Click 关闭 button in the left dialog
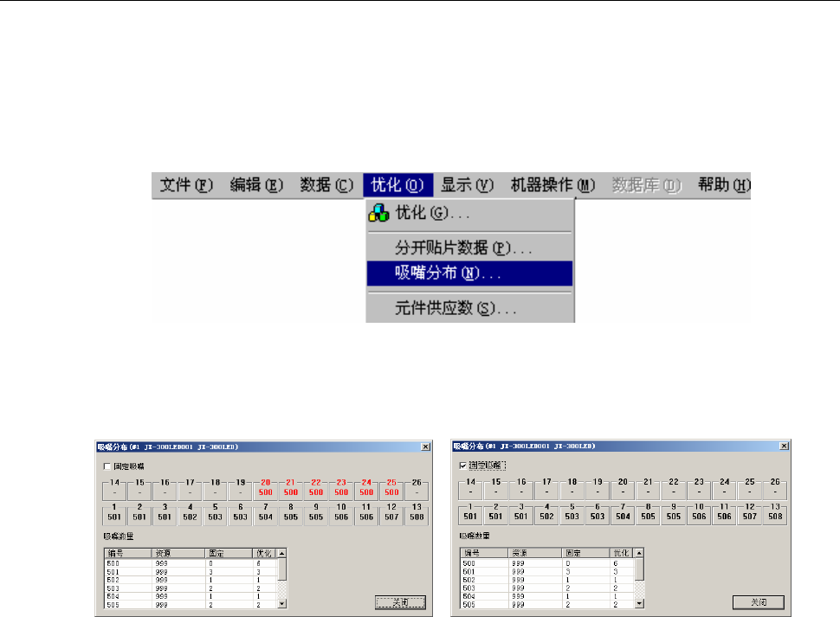 pos(400,602)
